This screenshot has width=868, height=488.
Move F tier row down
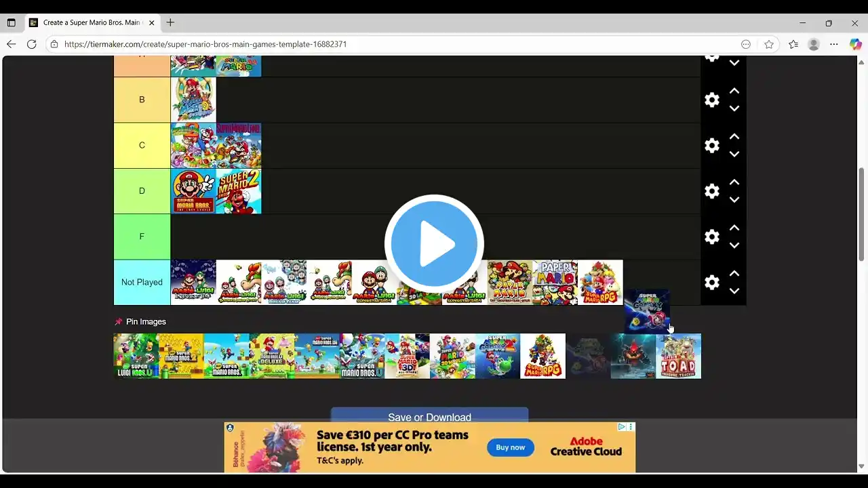click(x=734, y=245)
